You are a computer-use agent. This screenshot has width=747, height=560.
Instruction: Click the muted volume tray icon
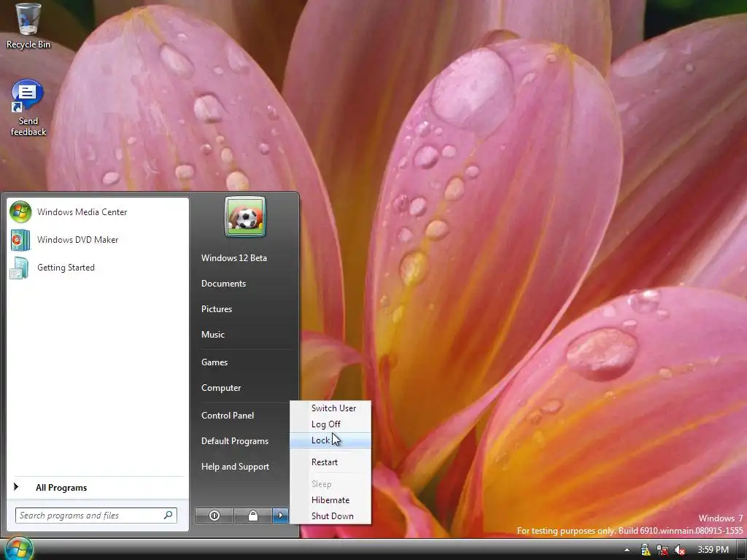679,550
